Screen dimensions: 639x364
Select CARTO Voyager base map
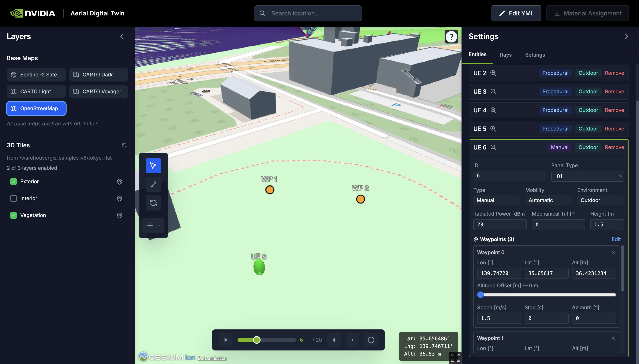99,91
